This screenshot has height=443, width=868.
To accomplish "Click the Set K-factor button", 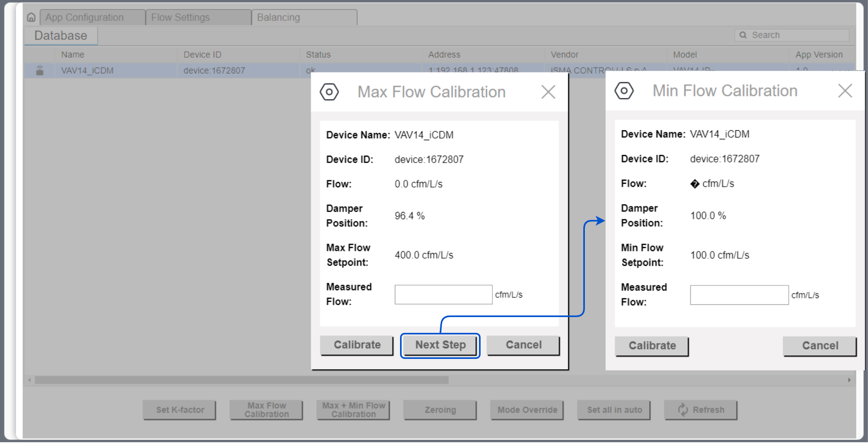I will pyautogui.click(x=180, y=410).
